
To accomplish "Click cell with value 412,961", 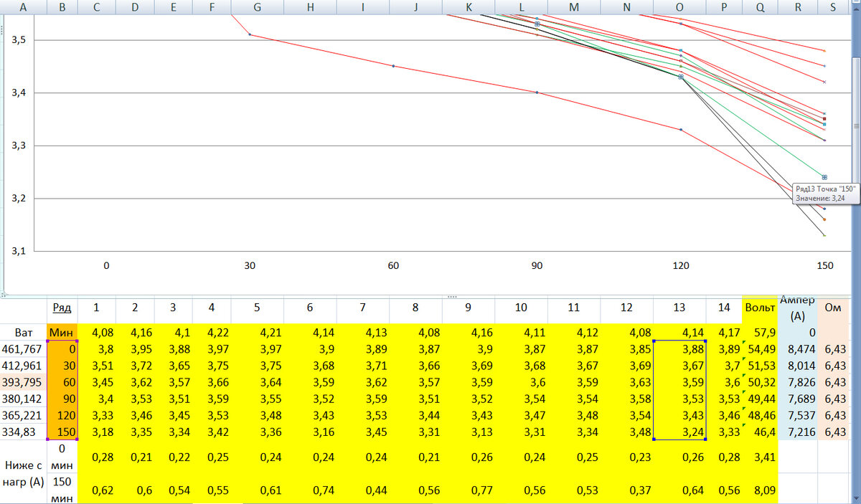I will coord(23,366).
